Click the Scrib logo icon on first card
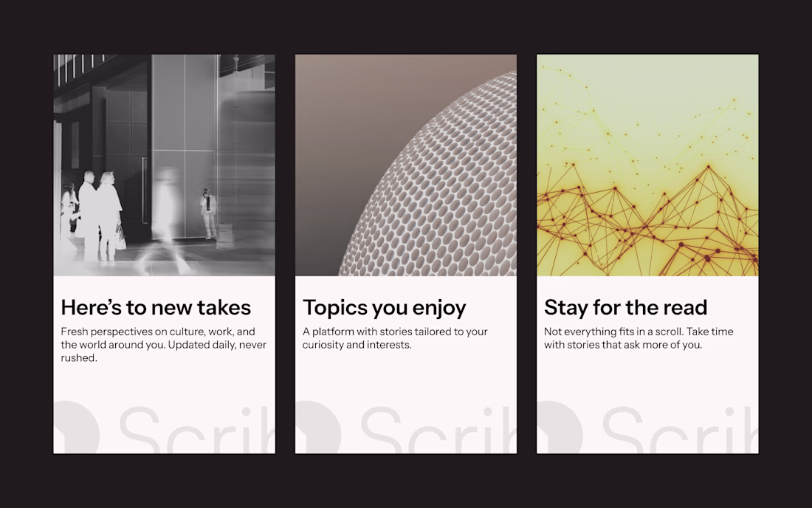The height and width of the screenshot is (508, 812). click(77, 428)
